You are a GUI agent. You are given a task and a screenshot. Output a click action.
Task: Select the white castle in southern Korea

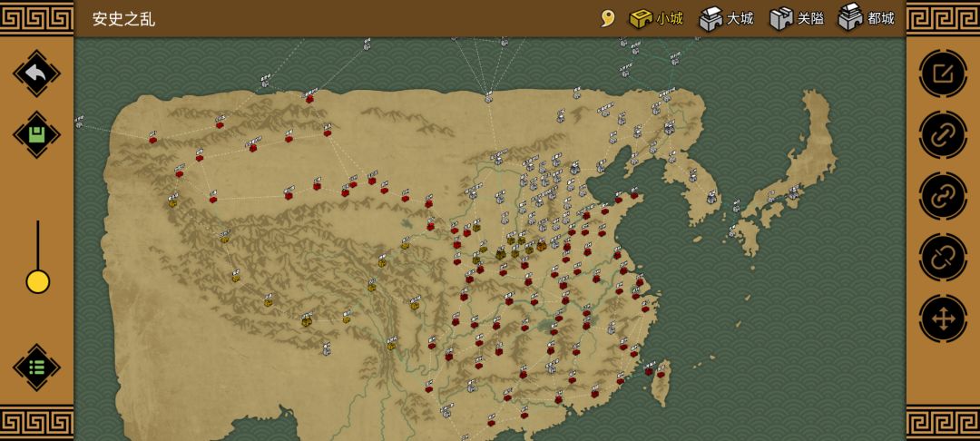tap(712, 198)
